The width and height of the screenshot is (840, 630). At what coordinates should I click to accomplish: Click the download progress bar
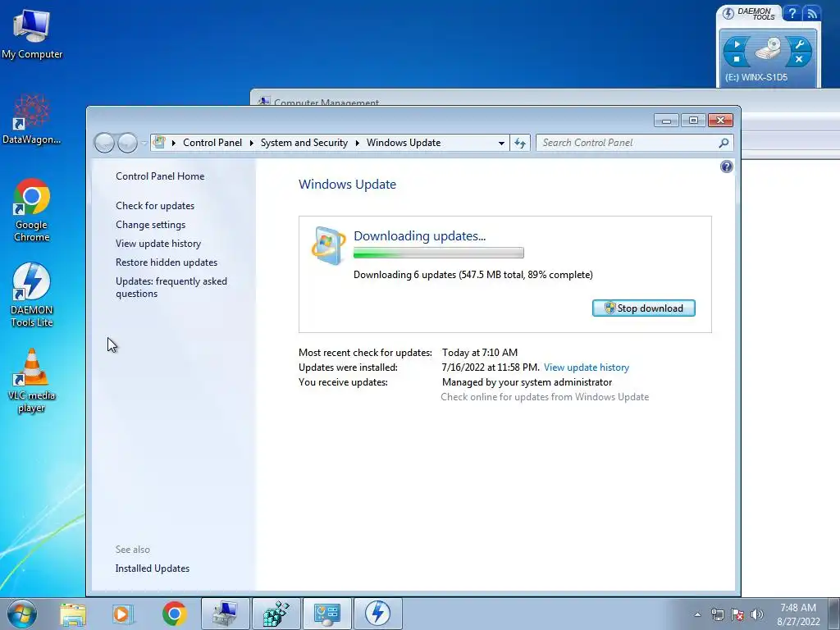point(438,253)
